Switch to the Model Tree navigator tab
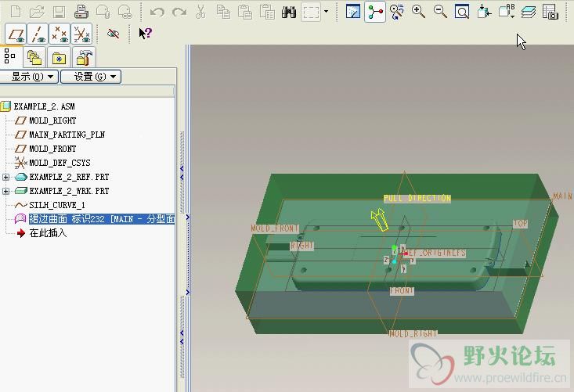This screenshot has height=392, width=574. click(x=10, y=56)
